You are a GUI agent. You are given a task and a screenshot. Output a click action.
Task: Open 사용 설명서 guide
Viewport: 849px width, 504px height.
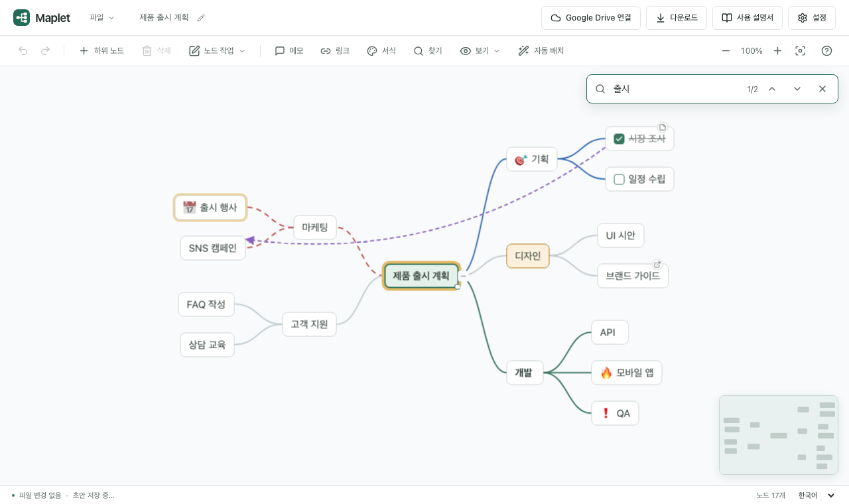click(748, 18)
